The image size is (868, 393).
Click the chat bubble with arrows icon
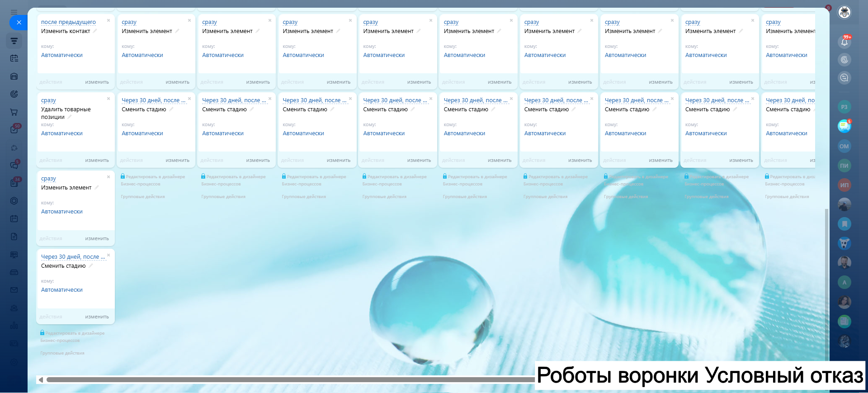pyautogui.click(x=844, y=78)
